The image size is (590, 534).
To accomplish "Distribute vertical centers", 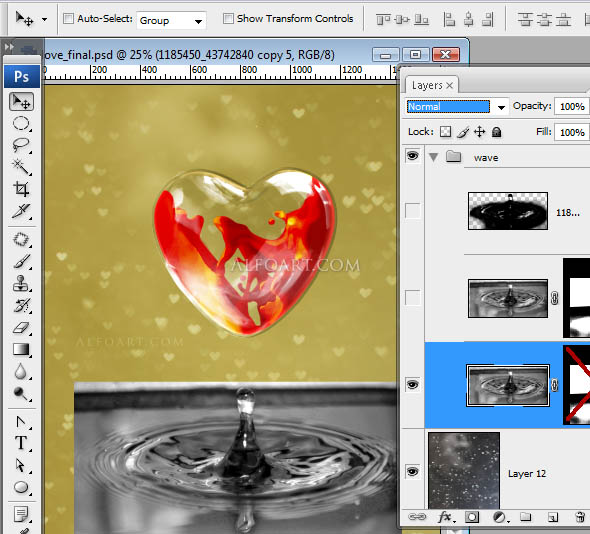I will [544, 19].
